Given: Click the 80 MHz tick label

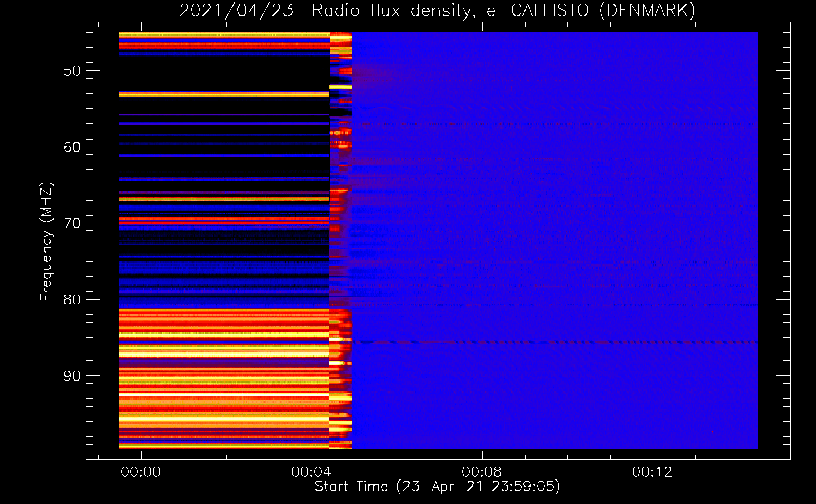Looking at the screenshot, I should [x=72, y=300].
